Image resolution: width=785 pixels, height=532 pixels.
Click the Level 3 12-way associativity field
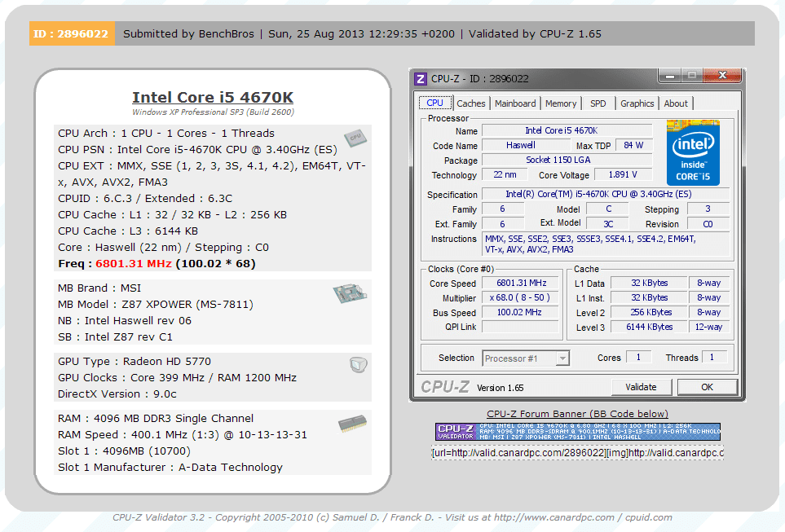pyautogui.click(x=708, y=327)
